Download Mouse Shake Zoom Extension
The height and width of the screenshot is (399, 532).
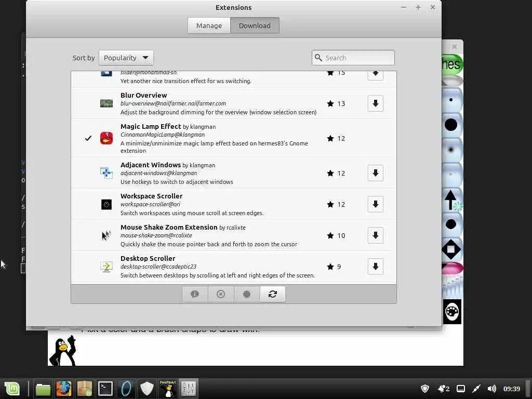tap(375, 235)
